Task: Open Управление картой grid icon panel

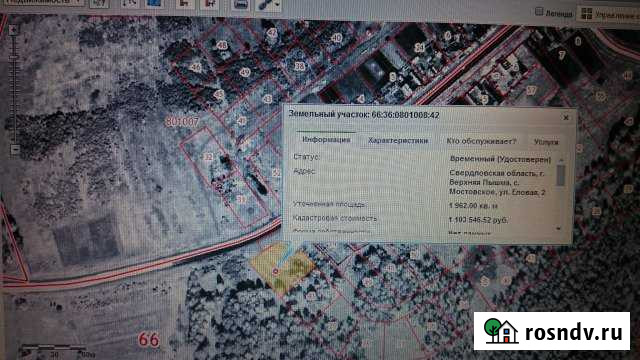Action: 587,14
